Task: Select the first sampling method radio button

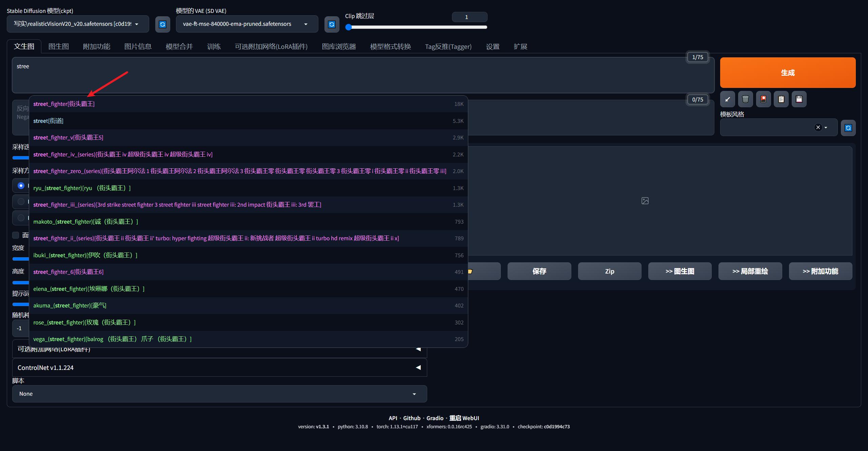Action: tap(21, 186)
